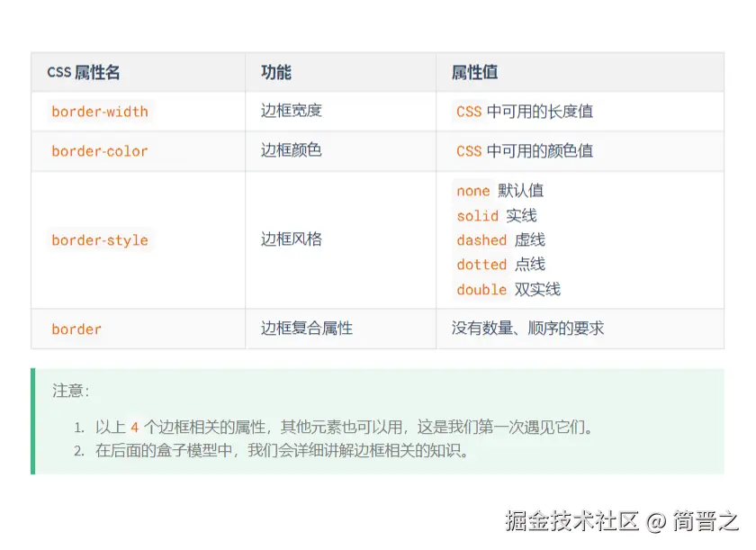The image size is (756, 550).
Task: Select the border property name
Action: pos(76,329)
